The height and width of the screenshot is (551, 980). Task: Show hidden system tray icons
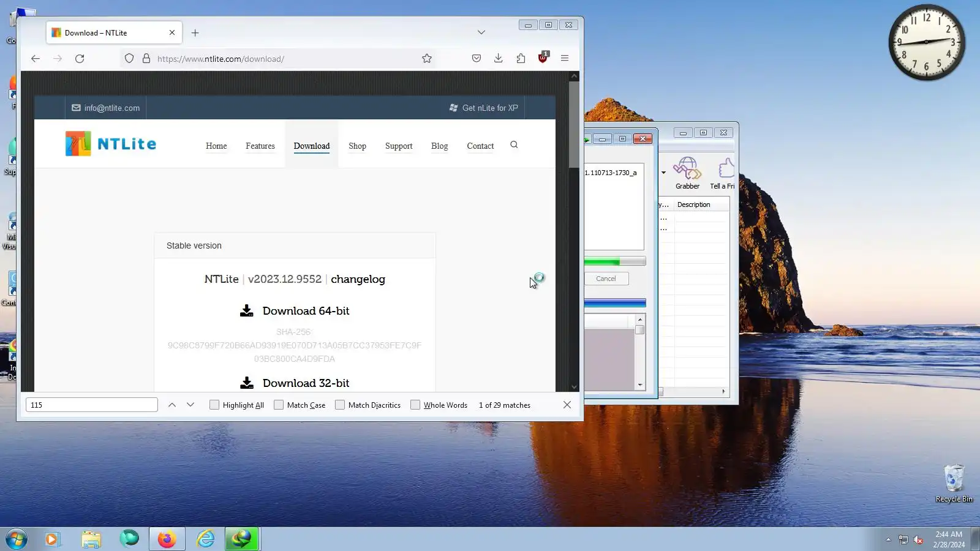point(888,539)
